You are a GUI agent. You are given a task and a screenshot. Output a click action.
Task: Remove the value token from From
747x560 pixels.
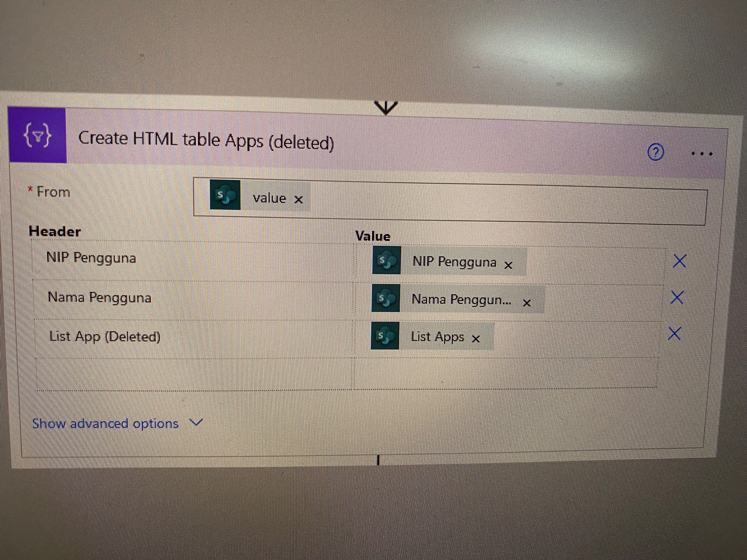click(x=298, y=200)
